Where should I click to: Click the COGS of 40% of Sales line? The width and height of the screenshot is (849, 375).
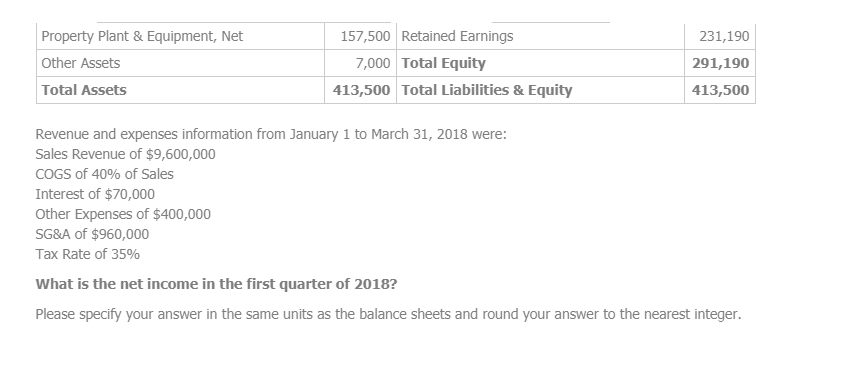(x=105, y=174)
